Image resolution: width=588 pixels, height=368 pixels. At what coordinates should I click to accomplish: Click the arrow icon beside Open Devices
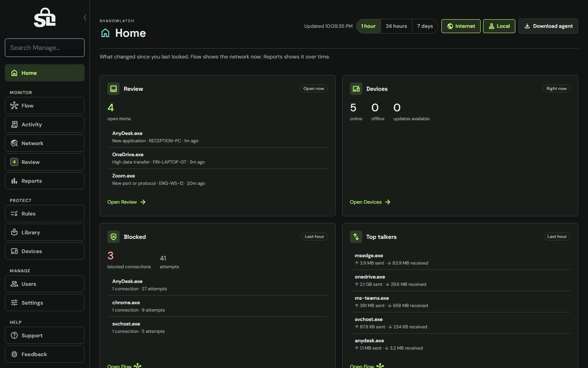388,202
